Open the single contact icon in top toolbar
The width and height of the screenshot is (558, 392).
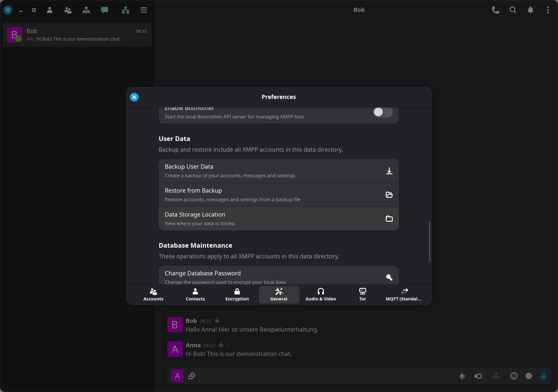coord(49,10)
